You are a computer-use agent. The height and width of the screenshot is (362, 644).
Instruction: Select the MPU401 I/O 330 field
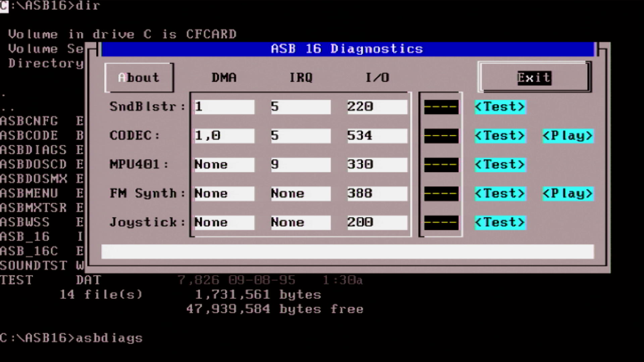point(377,165)
